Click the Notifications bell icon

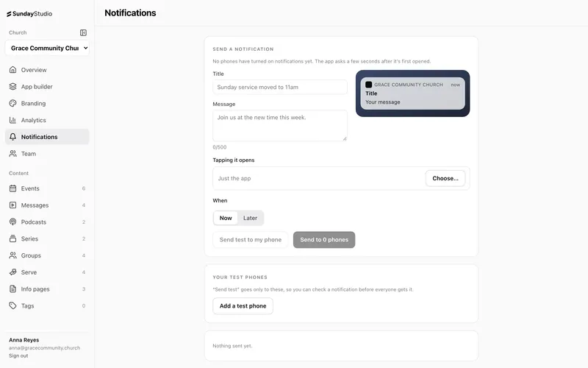coord(12,137)
